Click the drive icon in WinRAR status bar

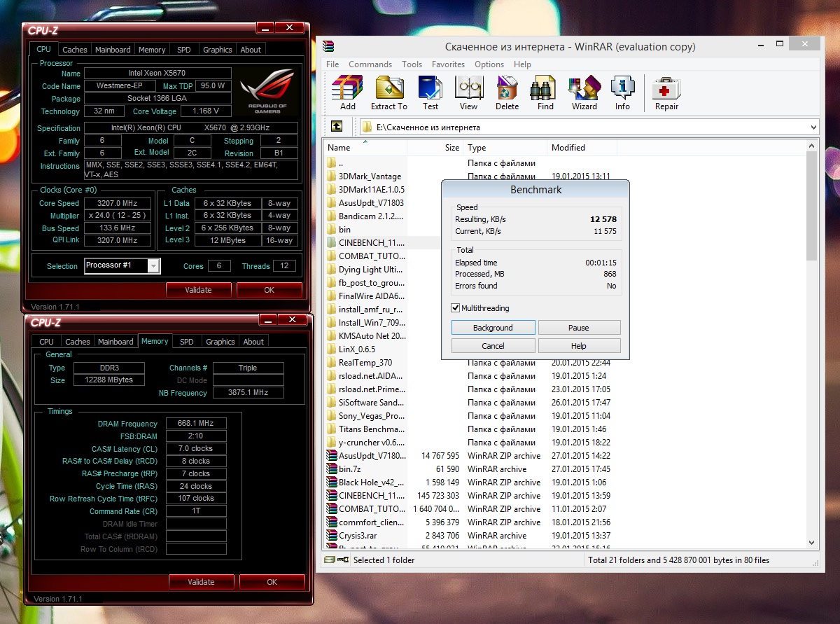tap(330, 560)
